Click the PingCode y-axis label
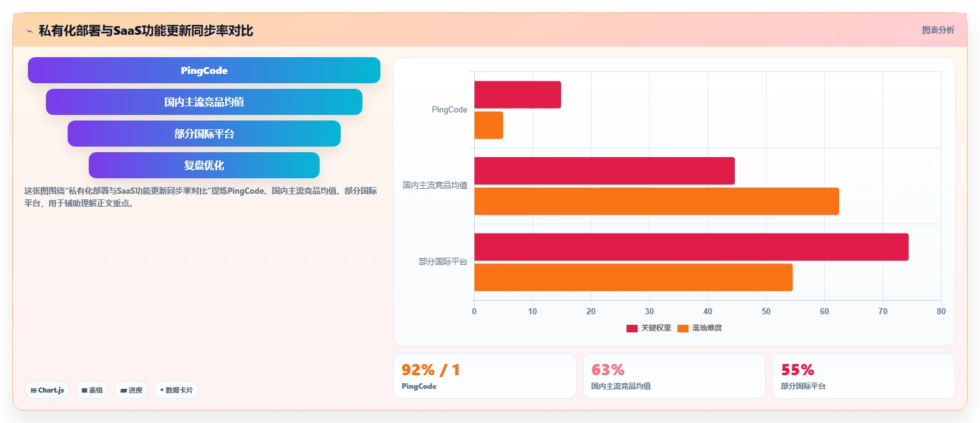980x423 pixels. 449,109
